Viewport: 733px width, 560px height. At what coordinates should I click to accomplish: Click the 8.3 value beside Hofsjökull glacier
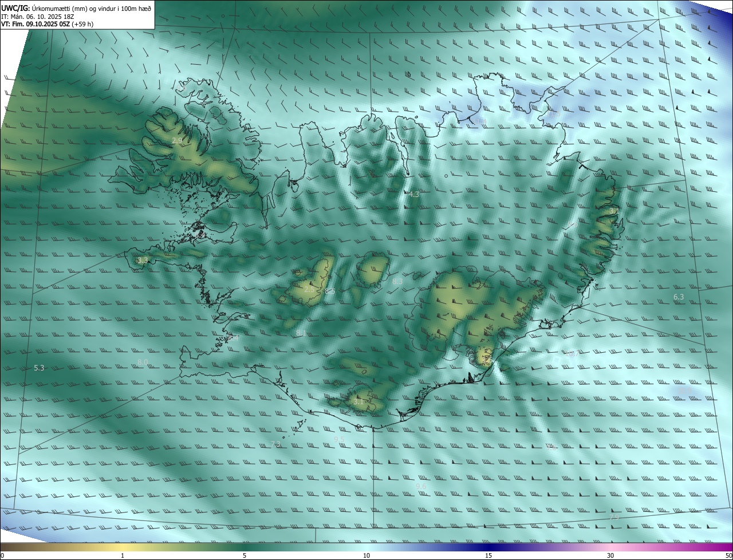tap(397, 282)
